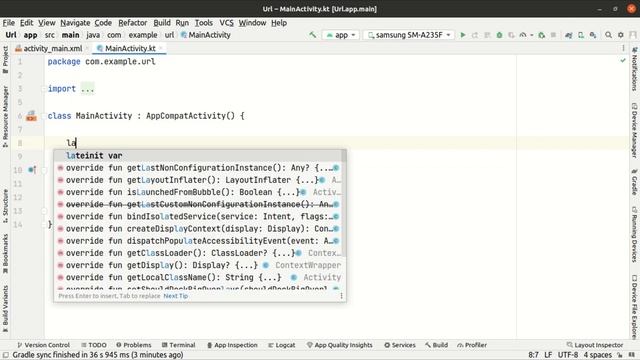Image resolution: width=640 pixels, height=360 pixels.
Task: Open the Problems tool window
Action: point(133,345)
